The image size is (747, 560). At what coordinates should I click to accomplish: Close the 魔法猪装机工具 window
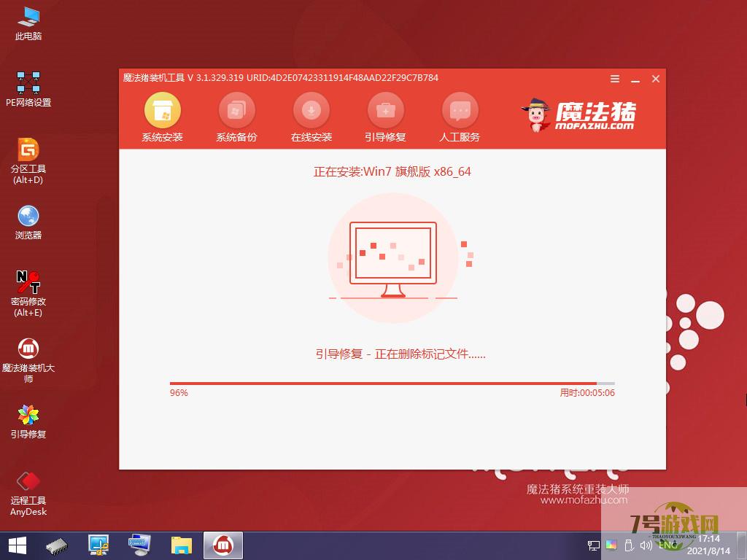tap(656, 79)
